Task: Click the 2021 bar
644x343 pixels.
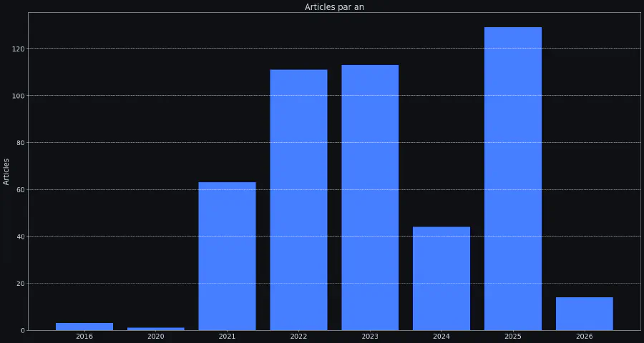Action: click(227, 256)
